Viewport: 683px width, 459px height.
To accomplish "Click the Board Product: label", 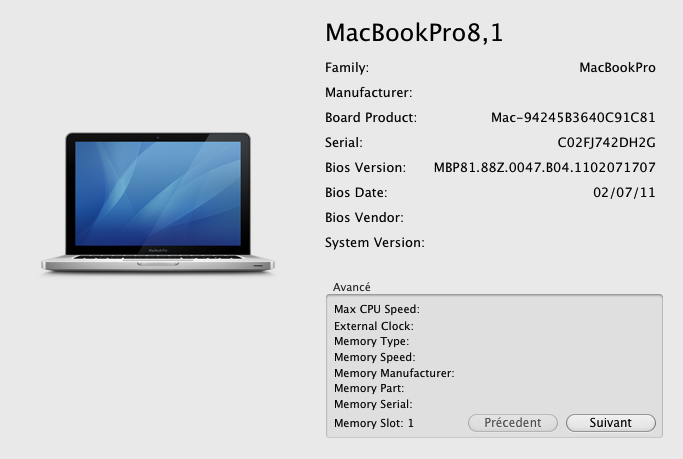I will 371,118.
